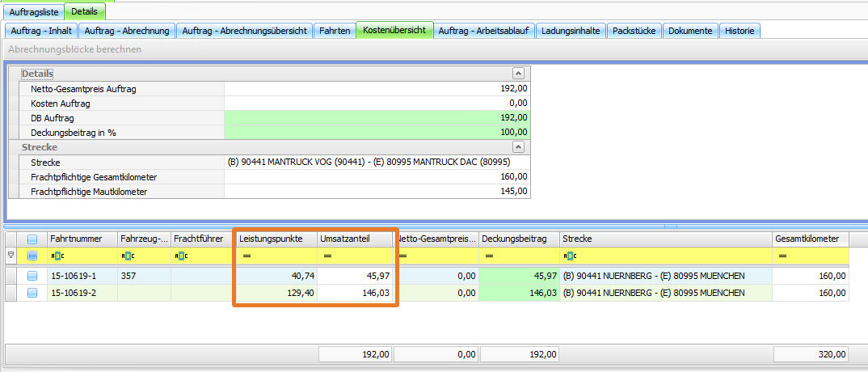Select the green DB Auftrag value cell

377,118
